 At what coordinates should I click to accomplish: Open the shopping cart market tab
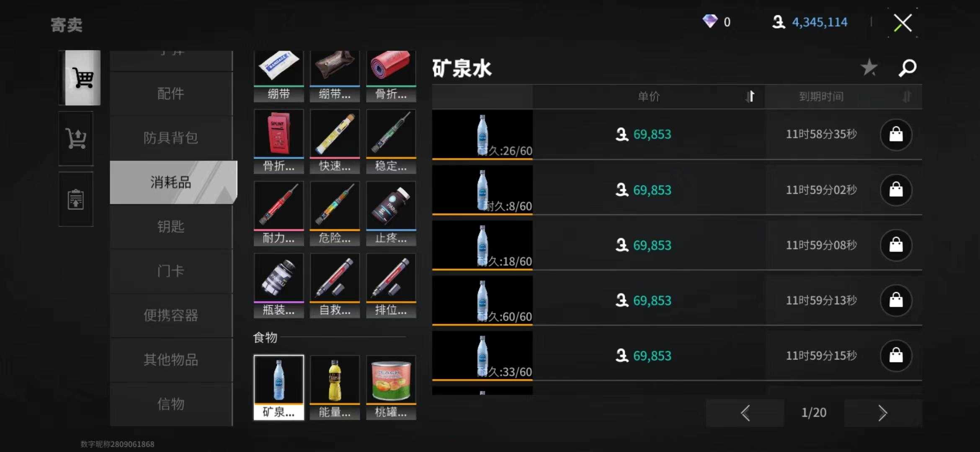pyautogui.click(x=83, y=78)
